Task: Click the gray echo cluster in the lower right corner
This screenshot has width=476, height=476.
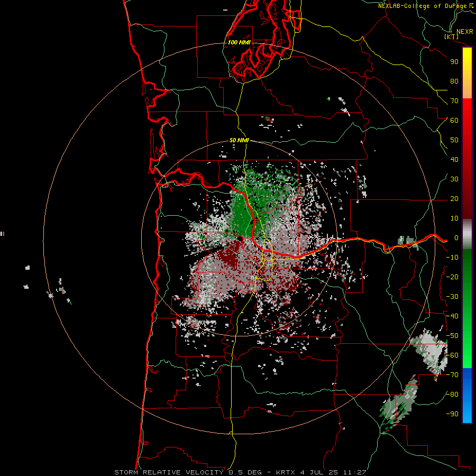Action: click(398, 405)
